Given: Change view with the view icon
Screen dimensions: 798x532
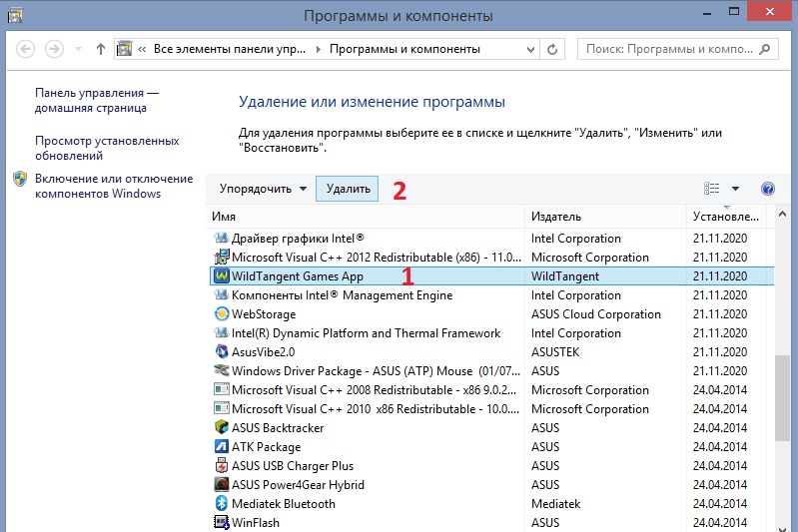Looking at the screenshot, I should [711, 189].
